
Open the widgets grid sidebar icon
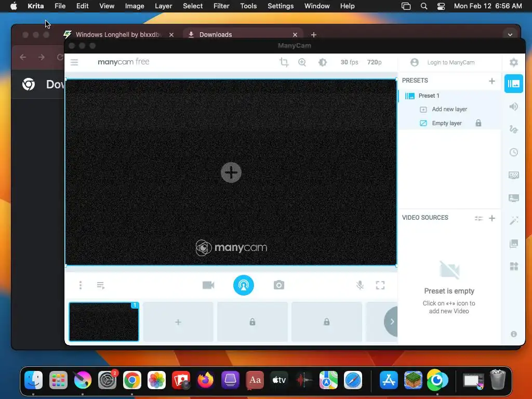click(x=514, y=267)
